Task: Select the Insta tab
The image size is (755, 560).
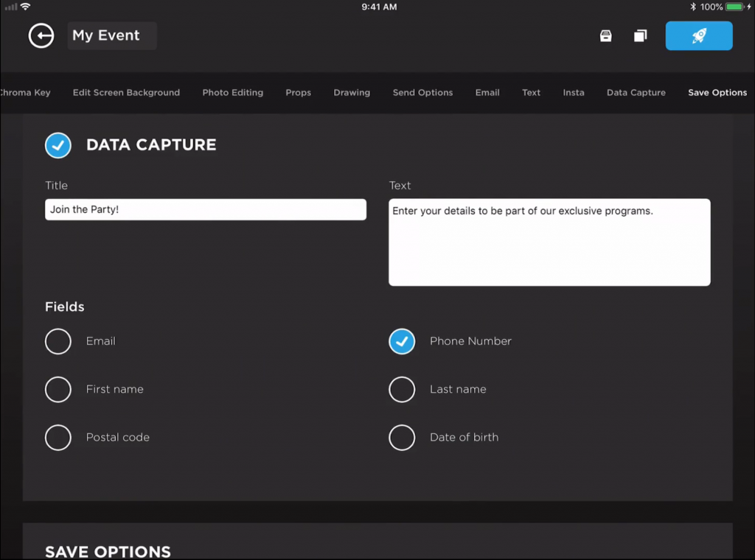Action: pyautogui.click(x=574, y=92)
